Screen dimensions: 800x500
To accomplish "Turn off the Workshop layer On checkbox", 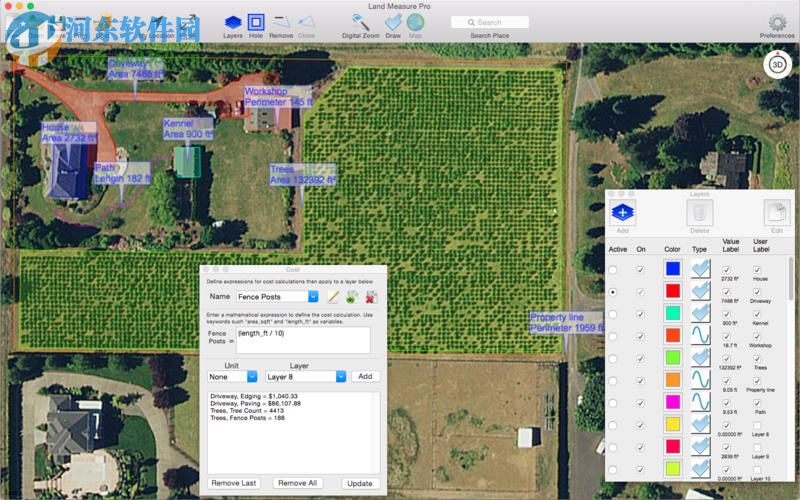I will point(641,336).
